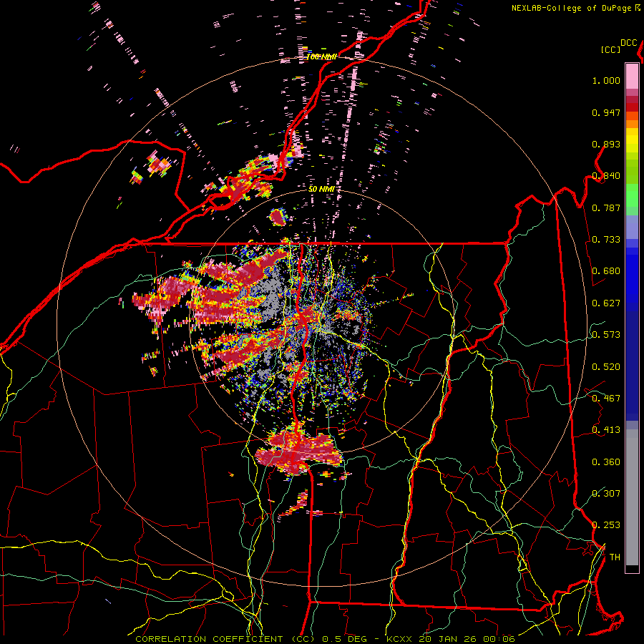Image resolution: width=644 pixels, height=644 pixels.
Task: Click the 0.840 legend value
Action: click(x=606, y=176)
